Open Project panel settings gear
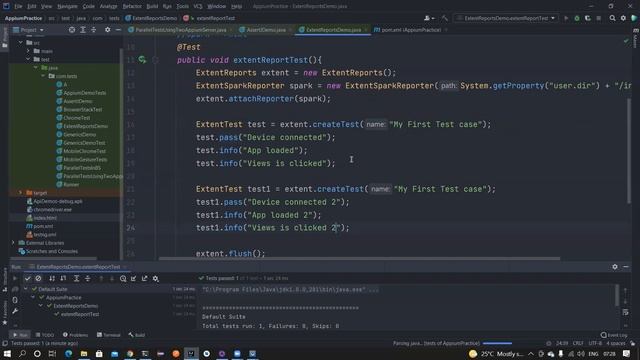This screenshot has height=360, width=640. [107, 30]
